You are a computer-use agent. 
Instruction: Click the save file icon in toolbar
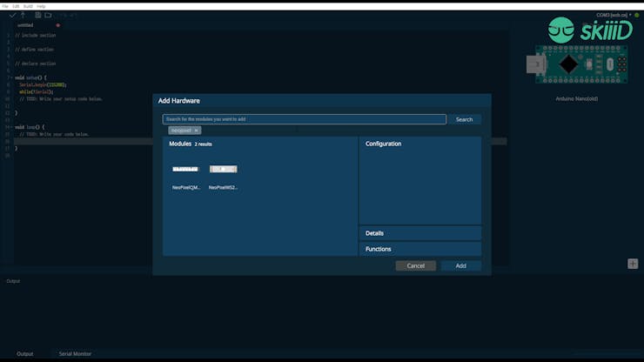pos(37,15)
